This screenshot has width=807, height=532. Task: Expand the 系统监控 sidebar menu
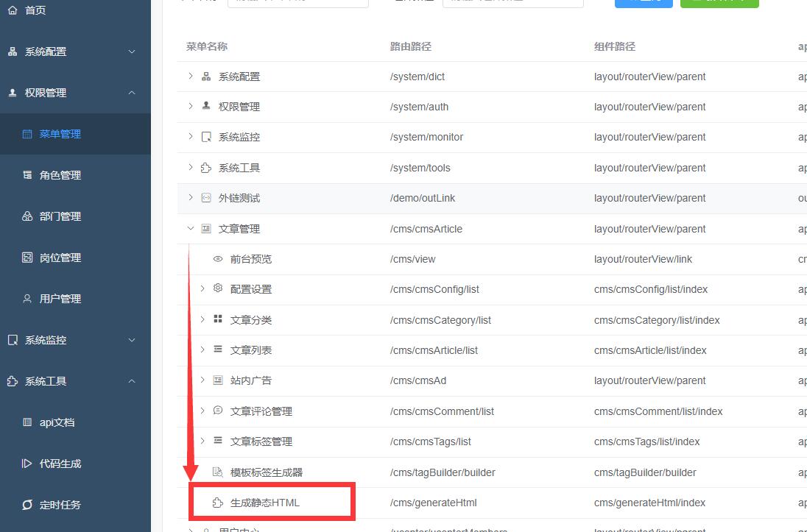132,340
